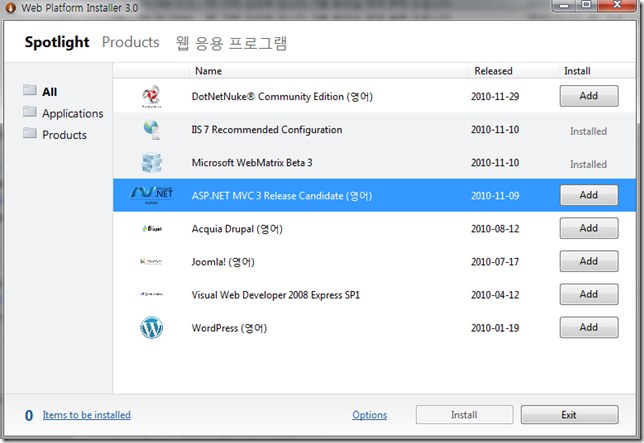Image resolution: width=644 pixels, height=443 pixels.
Task: Click the Joomla! logo icon
Action: click(x=151, y=262)
